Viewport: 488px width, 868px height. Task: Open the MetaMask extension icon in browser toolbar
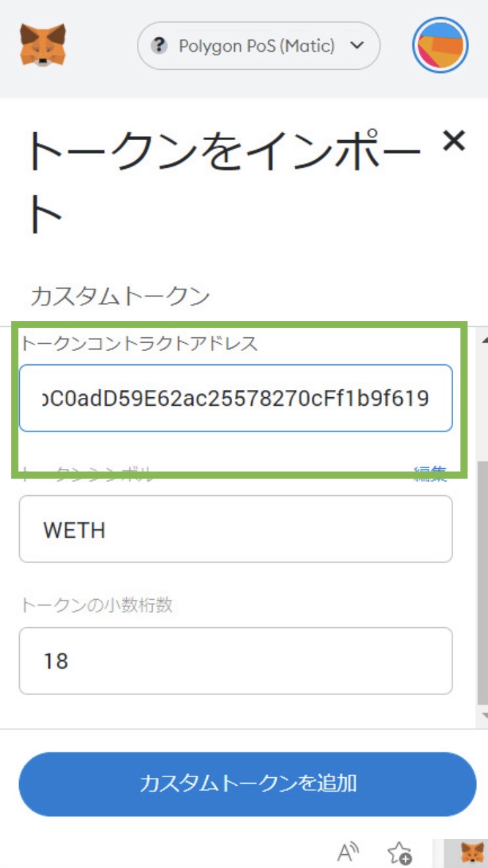(x=472, y=853)
